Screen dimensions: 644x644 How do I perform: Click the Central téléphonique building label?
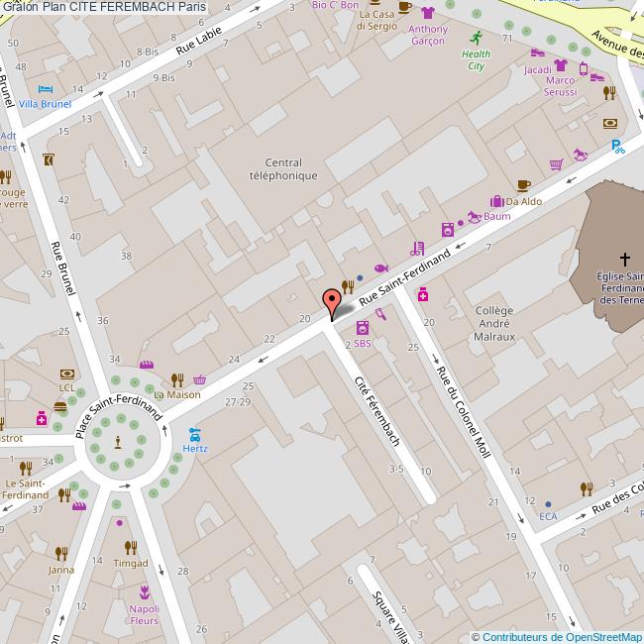pos(282,168)
